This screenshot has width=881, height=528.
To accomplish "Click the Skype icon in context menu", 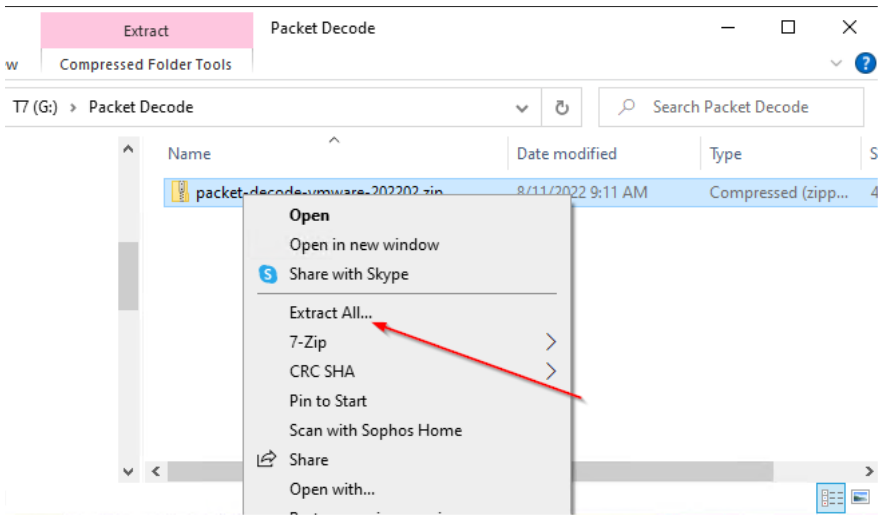I will point(268,274).
